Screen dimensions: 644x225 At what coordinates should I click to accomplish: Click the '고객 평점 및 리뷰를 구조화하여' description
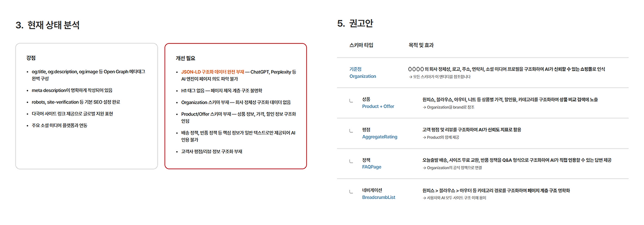(x=472, y=130)
